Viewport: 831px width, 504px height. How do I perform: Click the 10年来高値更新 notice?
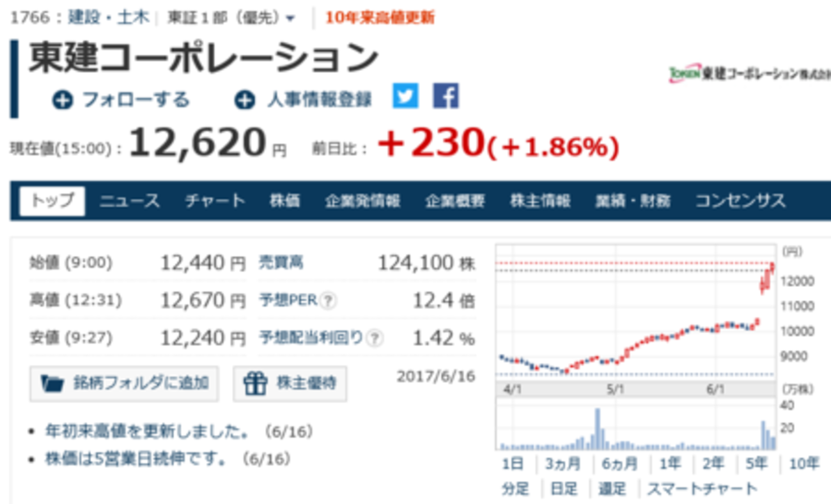click(x=380, y=18)
